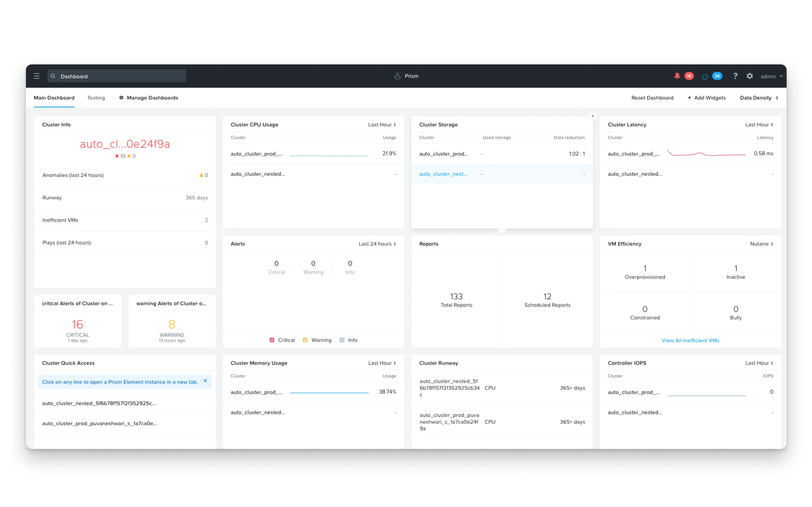Click the search magnifier icon
This screenshot has height=507, width=812.
tap(53, 76)
